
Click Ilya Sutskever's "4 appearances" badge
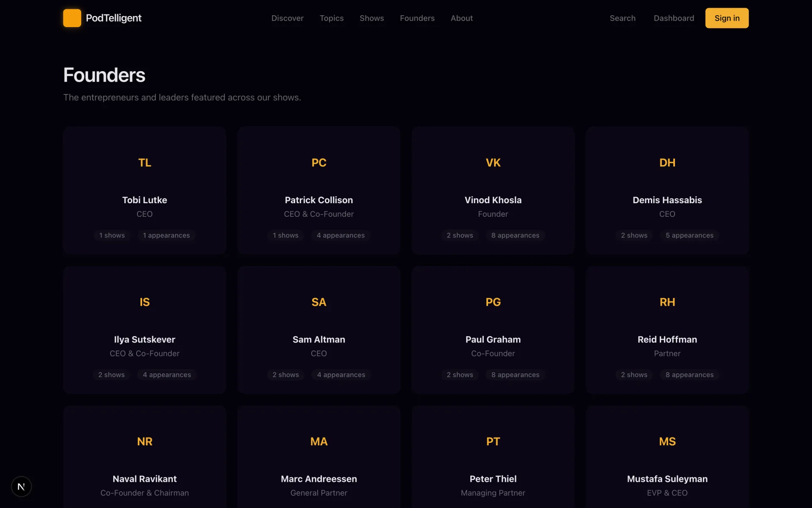tap(167, 375)
